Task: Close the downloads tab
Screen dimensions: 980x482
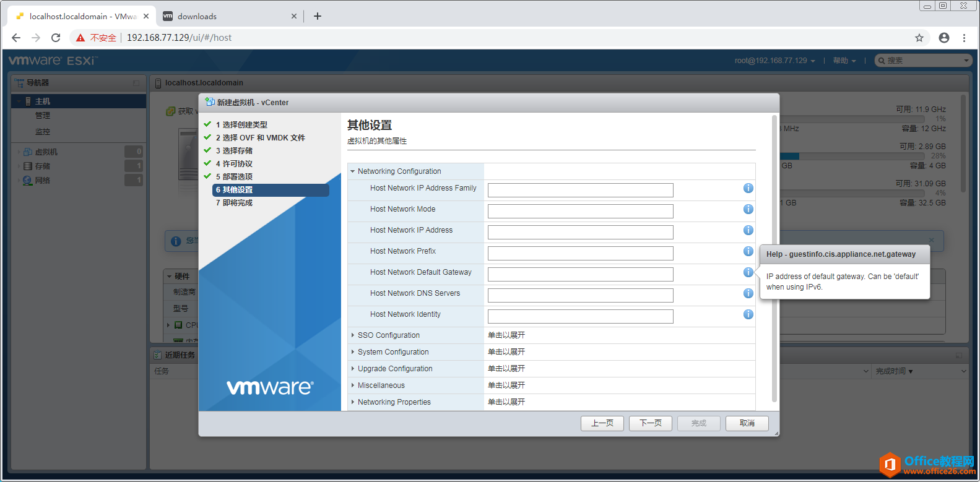Action: (294, 16)
